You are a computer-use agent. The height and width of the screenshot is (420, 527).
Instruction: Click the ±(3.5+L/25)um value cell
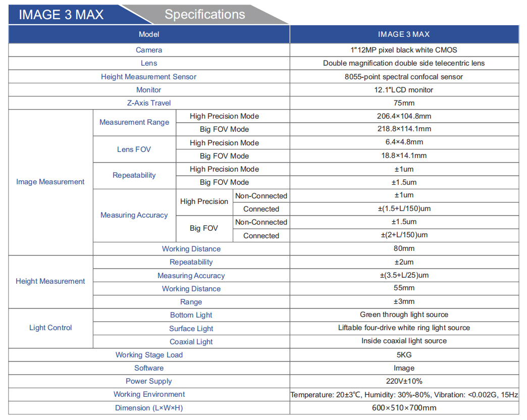point(404,275)
